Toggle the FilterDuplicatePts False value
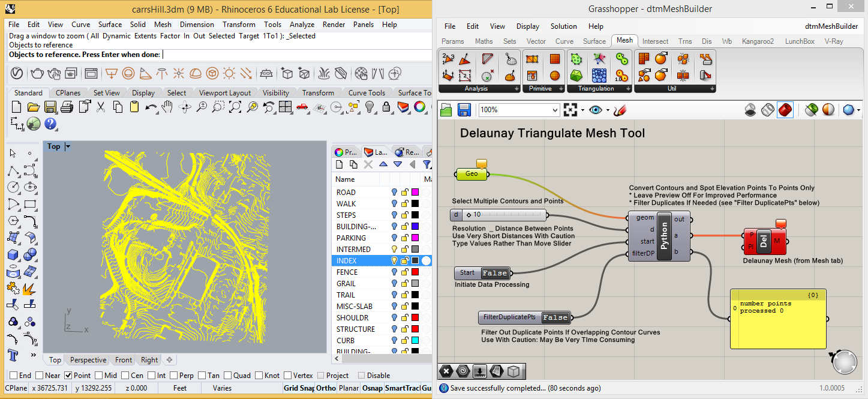 click(555, 317)
